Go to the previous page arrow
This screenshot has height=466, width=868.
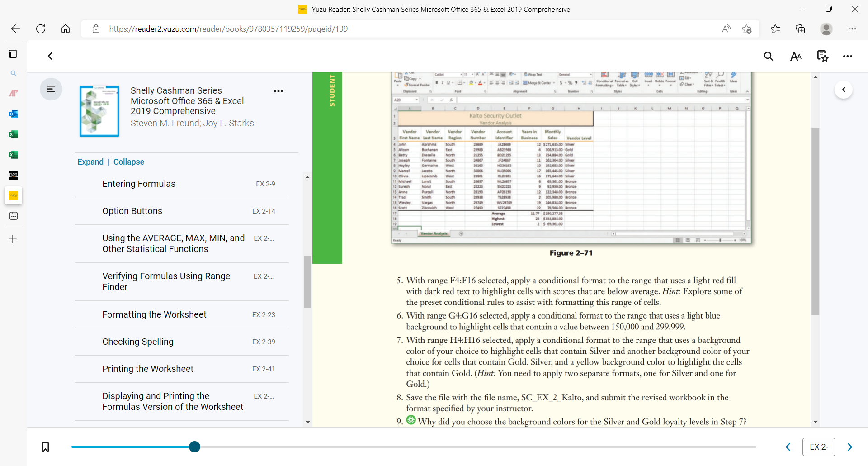tap(788, 447)
